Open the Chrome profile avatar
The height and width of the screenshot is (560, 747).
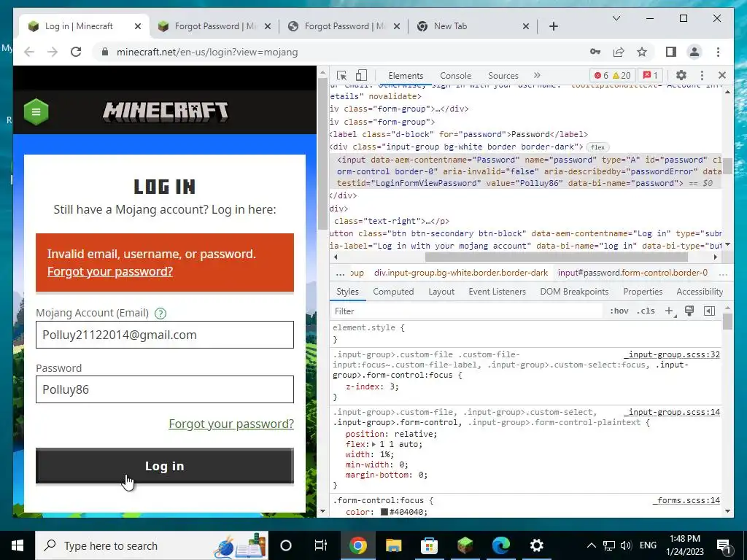694,52
